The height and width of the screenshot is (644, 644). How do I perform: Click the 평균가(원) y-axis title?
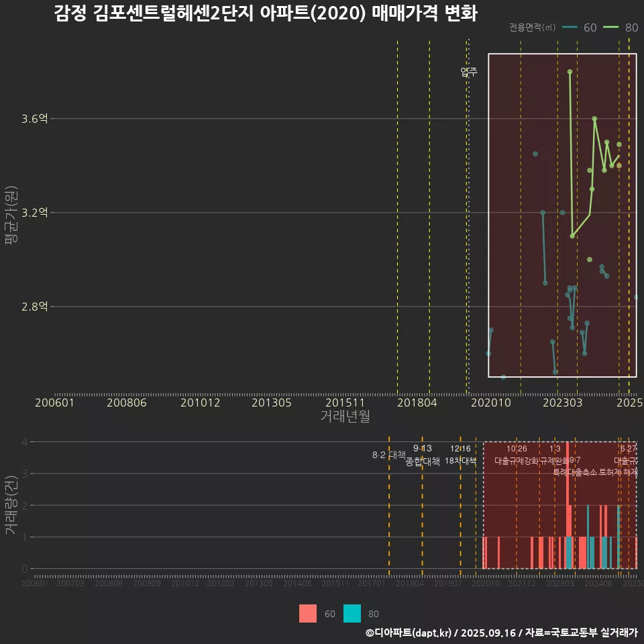11,218
